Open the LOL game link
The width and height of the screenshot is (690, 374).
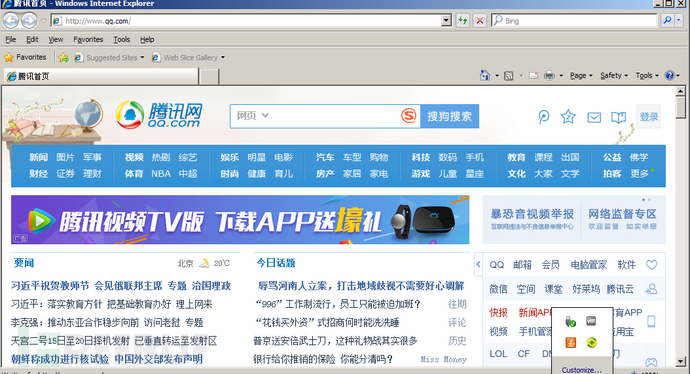[x=498, y=354]
